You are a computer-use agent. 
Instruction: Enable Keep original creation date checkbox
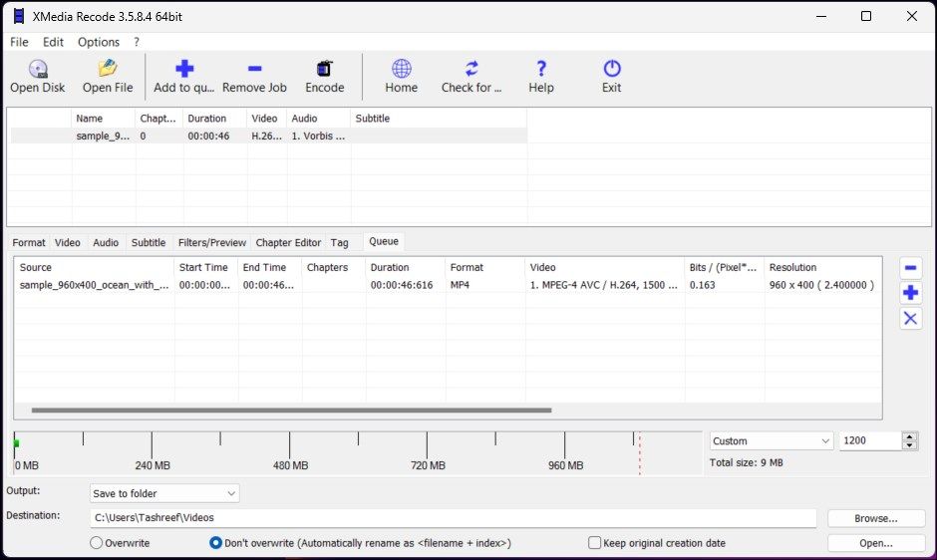coord(595,543)
